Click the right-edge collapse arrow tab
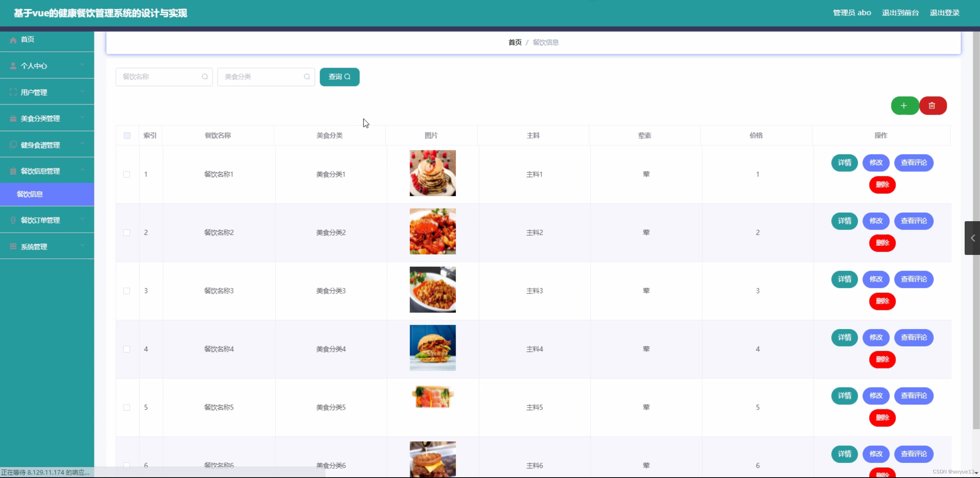 (972, 238)
